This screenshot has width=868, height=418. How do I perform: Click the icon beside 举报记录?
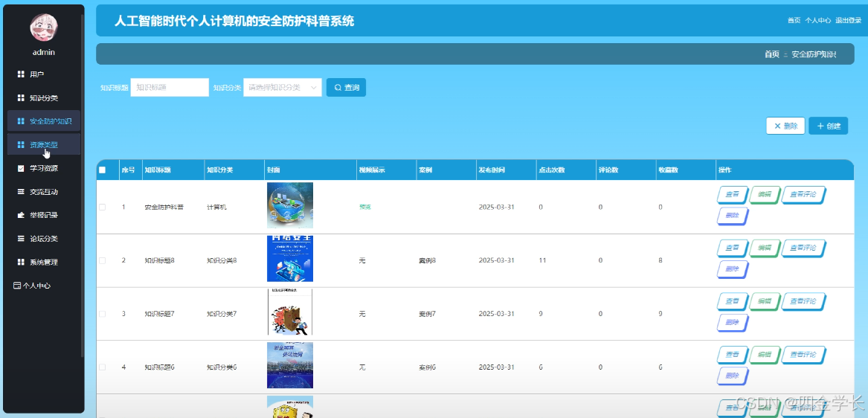coord(21,216)
